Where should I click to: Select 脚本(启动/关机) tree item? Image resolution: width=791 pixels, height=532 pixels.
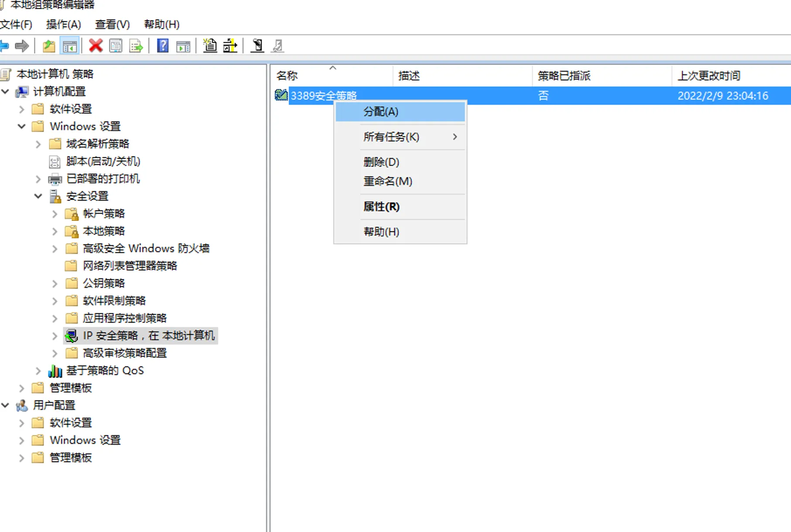(103, 161)
